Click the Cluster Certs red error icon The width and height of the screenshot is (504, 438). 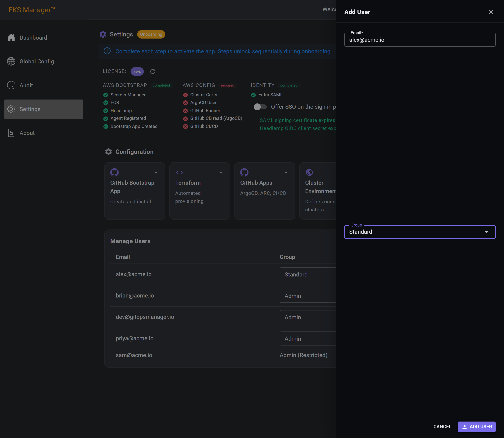click(x=185, y=95)
